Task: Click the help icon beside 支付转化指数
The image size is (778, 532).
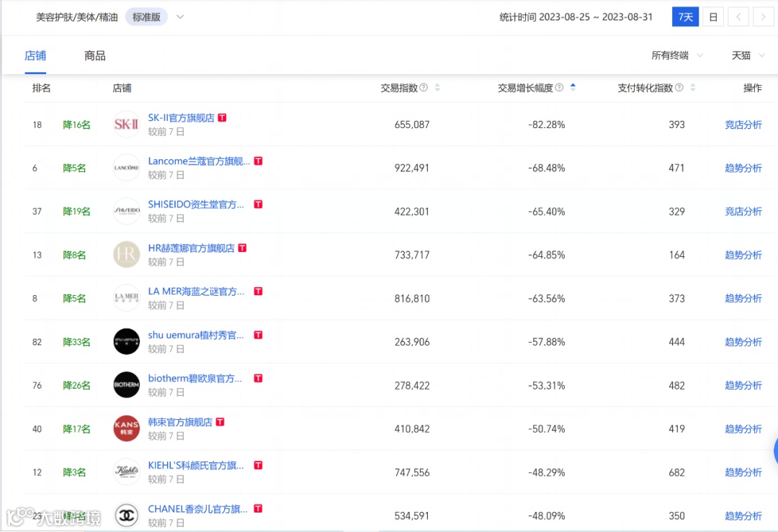Action: (679, 87)
